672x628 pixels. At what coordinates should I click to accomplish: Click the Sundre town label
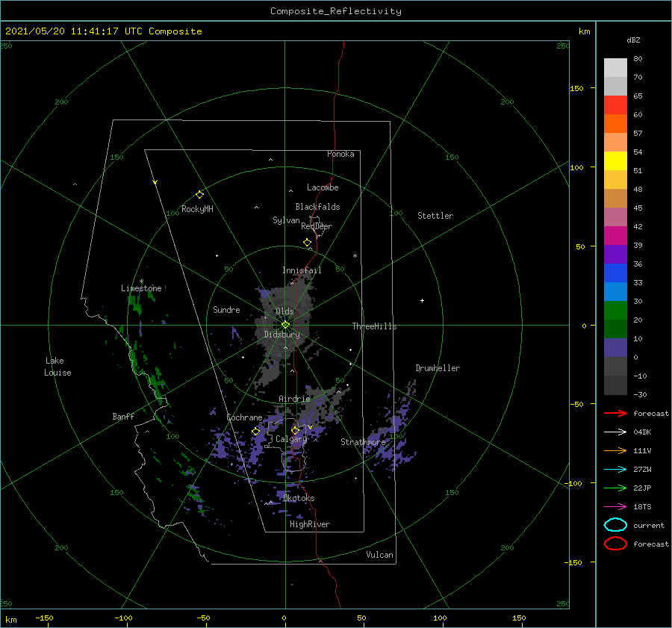click(x=226, y=309)
